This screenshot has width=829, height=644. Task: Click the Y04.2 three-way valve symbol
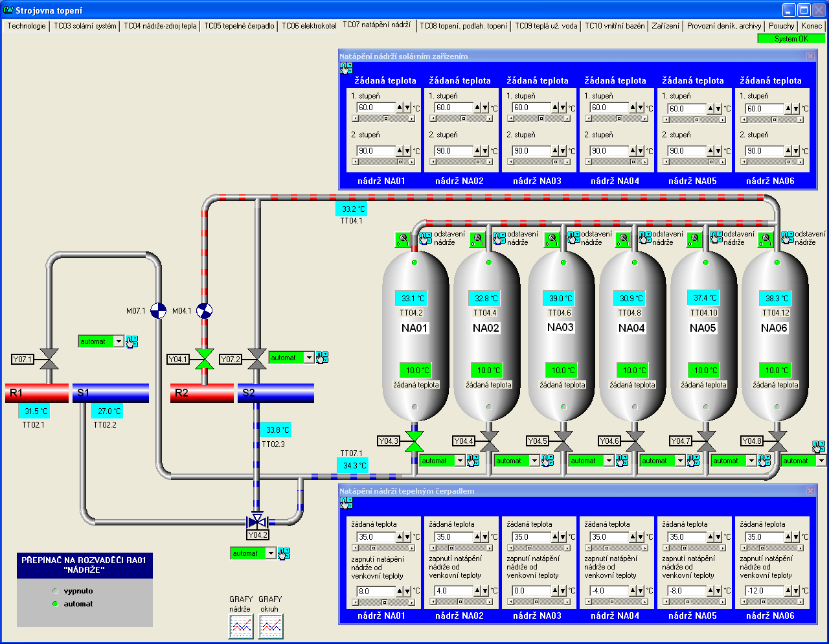pos(257,521)
